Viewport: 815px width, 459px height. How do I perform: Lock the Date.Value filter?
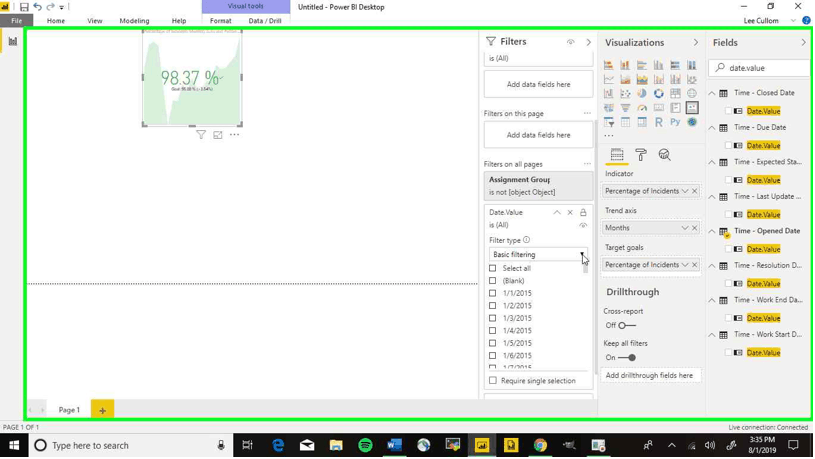tap(583, 212)
